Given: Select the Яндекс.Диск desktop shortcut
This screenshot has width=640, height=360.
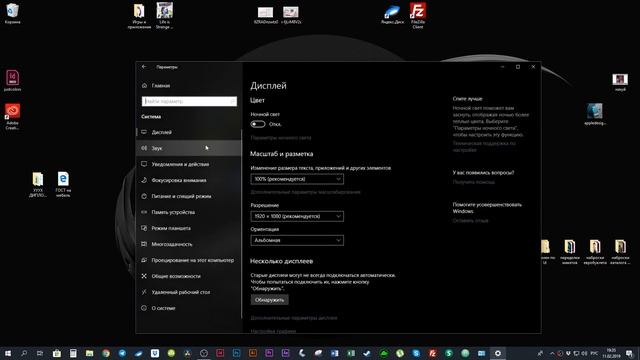Looking at the screenshot, I should pyautogui.click(x=392, y=15).
